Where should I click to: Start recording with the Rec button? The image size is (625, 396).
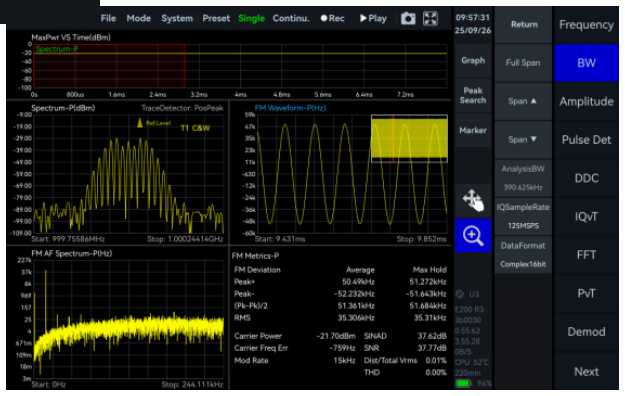[x=332, y=18]
